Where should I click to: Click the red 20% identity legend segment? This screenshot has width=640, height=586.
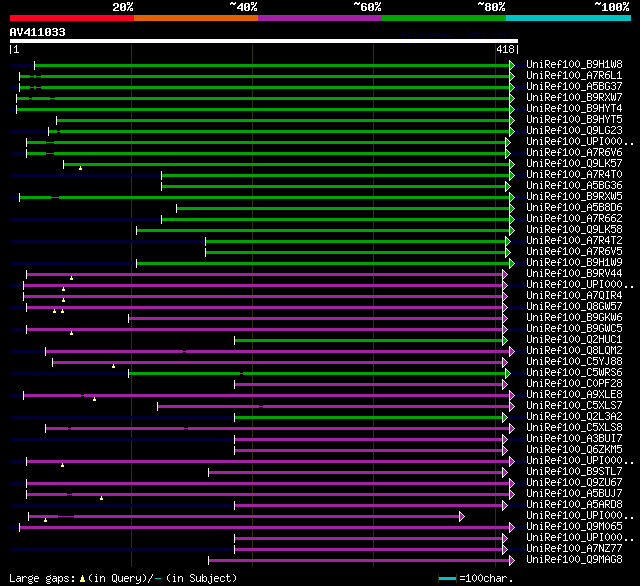(x=72, y=18)
